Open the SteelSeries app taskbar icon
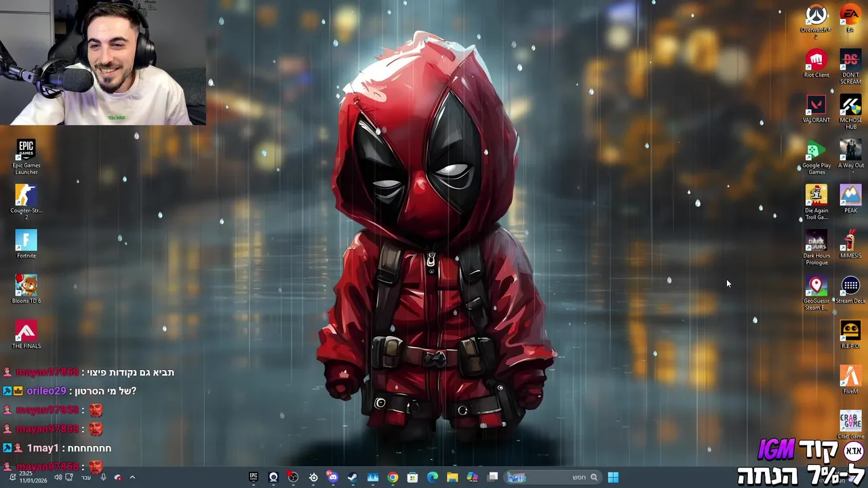Image resolution: width=868 pixels, height=488 pixels. click(313, 477)
